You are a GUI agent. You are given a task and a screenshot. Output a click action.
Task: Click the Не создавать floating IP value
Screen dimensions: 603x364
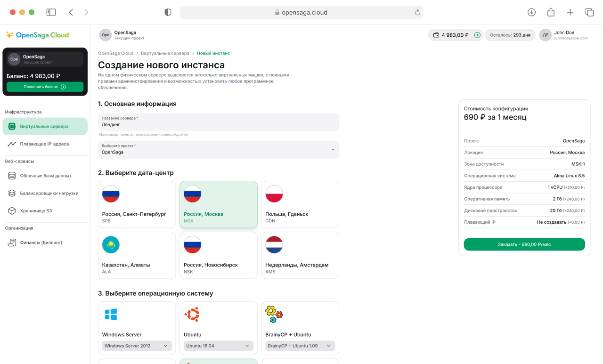(552, 222)
